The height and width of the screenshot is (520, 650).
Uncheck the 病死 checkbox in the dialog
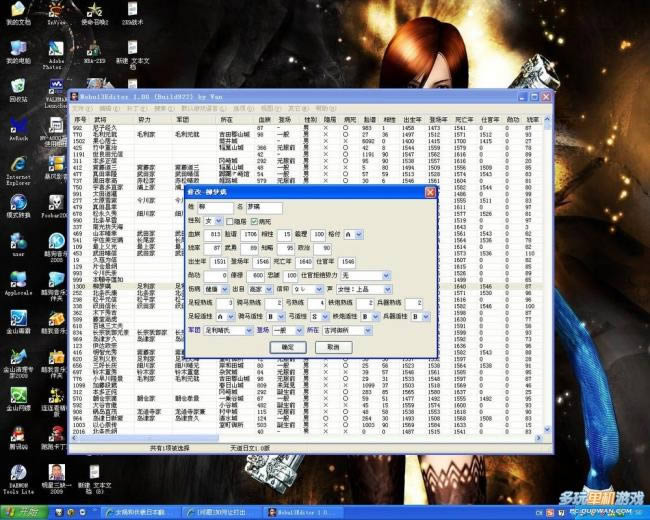click(x=254, y=222)
